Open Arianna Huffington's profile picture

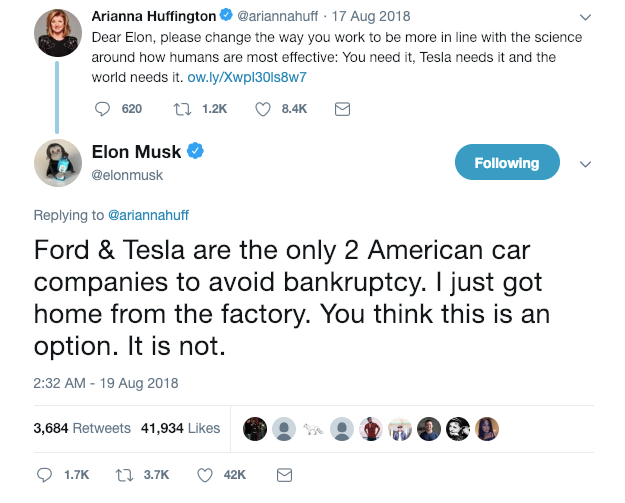click(x=58, y=32)
